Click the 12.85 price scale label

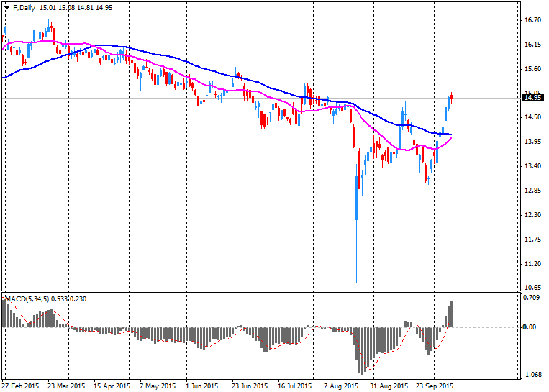[x=533, y=191]
